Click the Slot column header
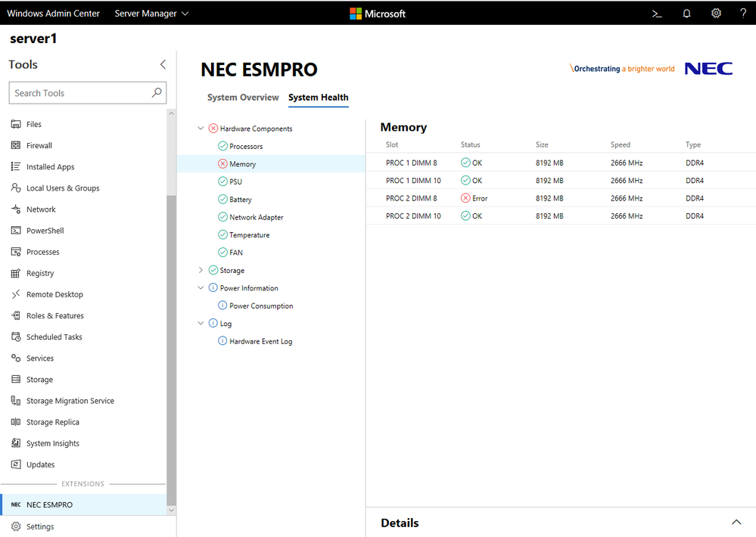 (x=392, y=144)
